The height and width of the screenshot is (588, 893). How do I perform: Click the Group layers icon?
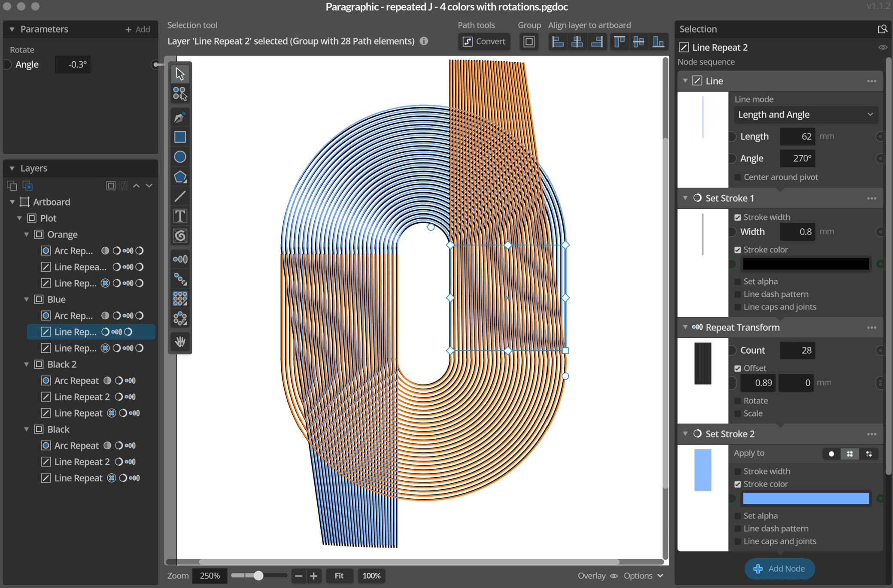tap(529, 42)
